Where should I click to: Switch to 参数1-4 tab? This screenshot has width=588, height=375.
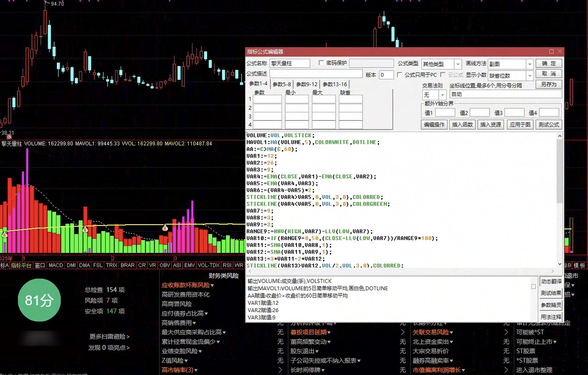tap(258, 84)
